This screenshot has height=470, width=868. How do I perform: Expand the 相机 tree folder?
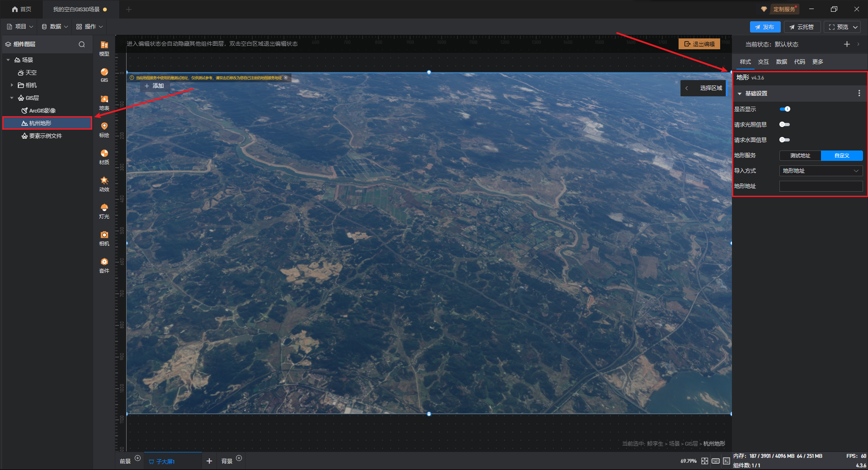[x=12, y=85]
